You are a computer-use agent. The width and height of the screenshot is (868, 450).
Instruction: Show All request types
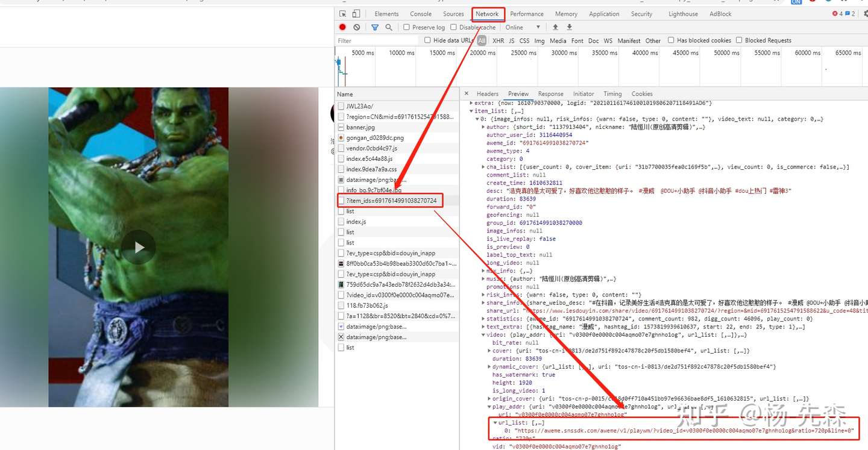pyautogui.click(x=482, y=41)
